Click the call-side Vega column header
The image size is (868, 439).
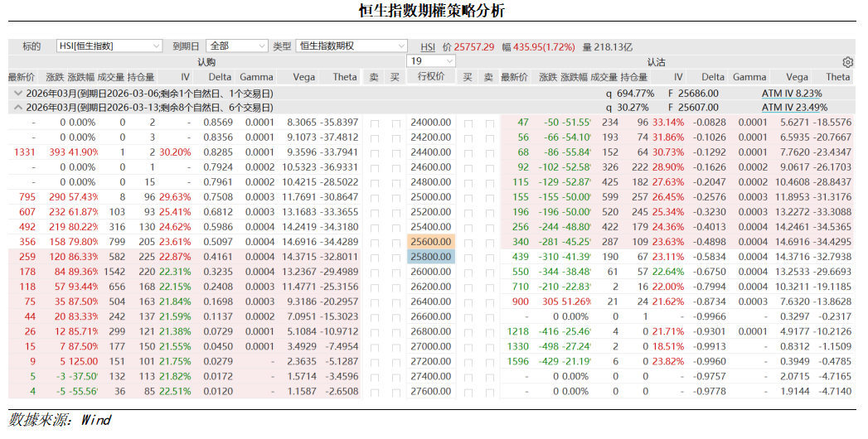[303, 77]
